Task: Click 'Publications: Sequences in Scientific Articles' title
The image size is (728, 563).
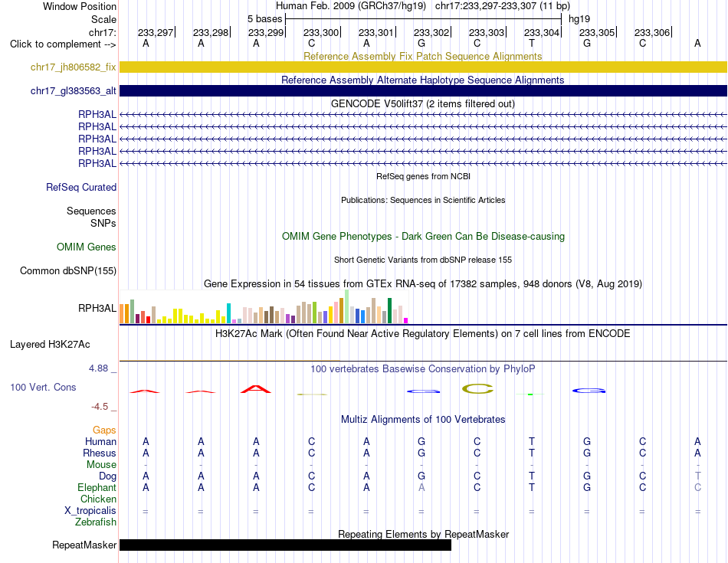Action: (x=423, y=200)
